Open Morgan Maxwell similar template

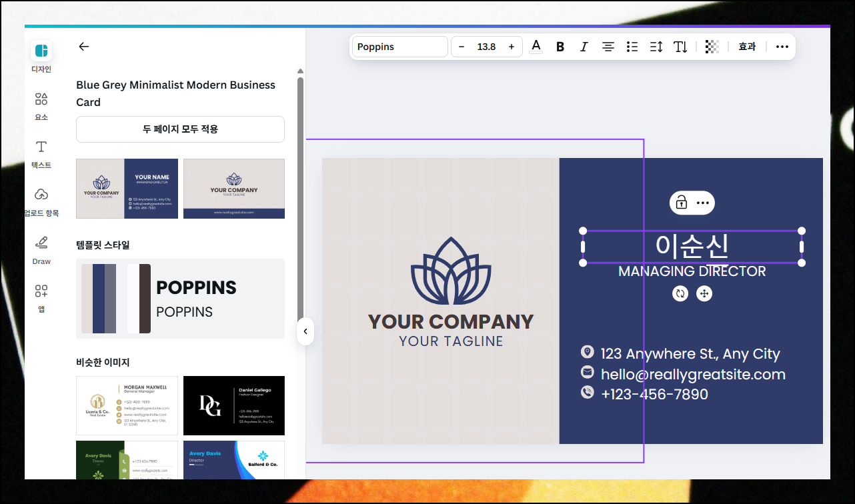[x=127, y=405]
